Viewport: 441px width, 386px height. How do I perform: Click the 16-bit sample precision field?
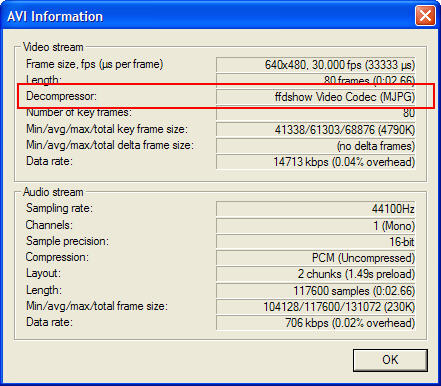[x=316, y=242]
